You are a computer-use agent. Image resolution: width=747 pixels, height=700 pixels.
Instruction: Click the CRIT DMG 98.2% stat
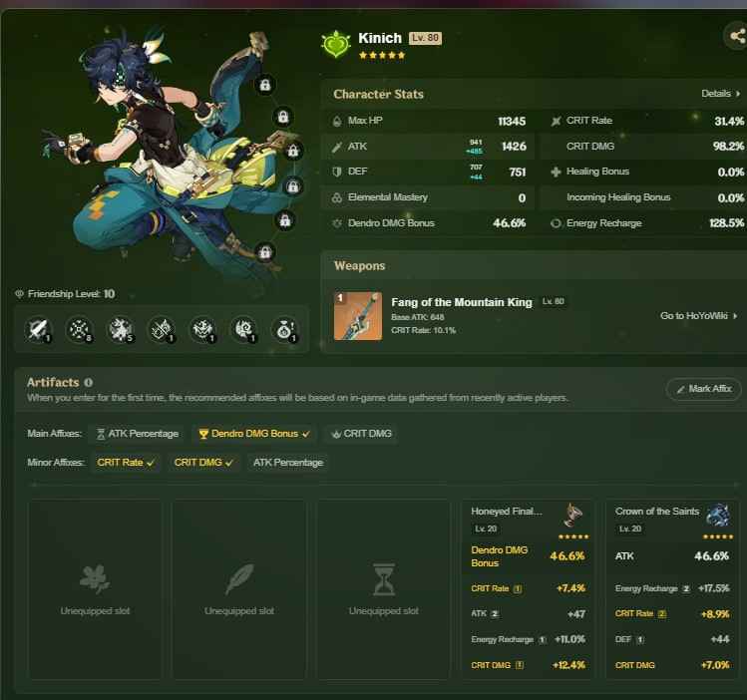click(643, 147)
